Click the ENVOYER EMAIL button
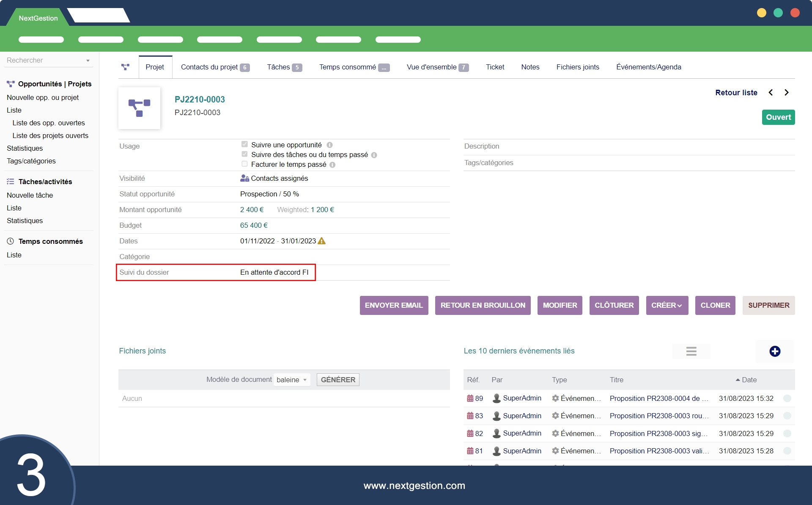Screen dimensions: 812x505 [x=393, y=305]
